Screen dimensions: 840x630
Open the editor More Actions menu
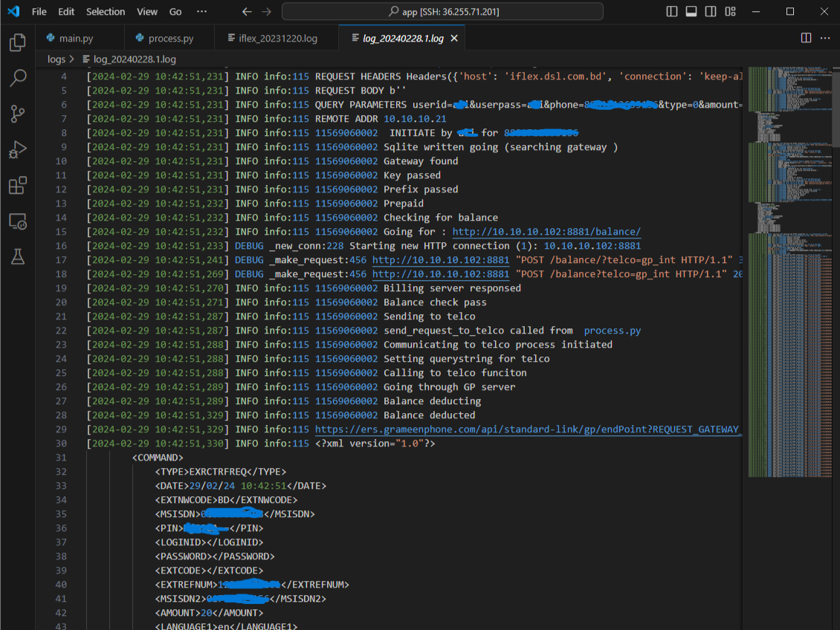(x=824, y=38)
